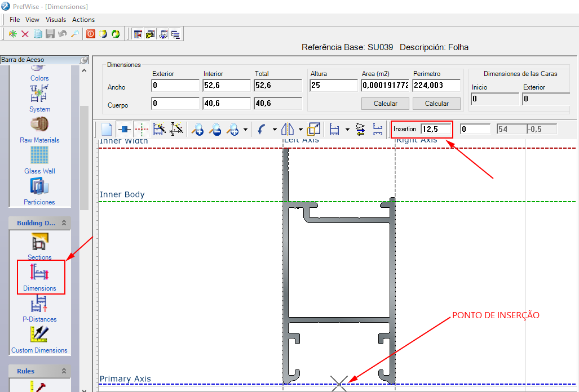The height and width of the screenshot is (392, 579).
Task: Click the red power button icon
Action: pos(91,34)
